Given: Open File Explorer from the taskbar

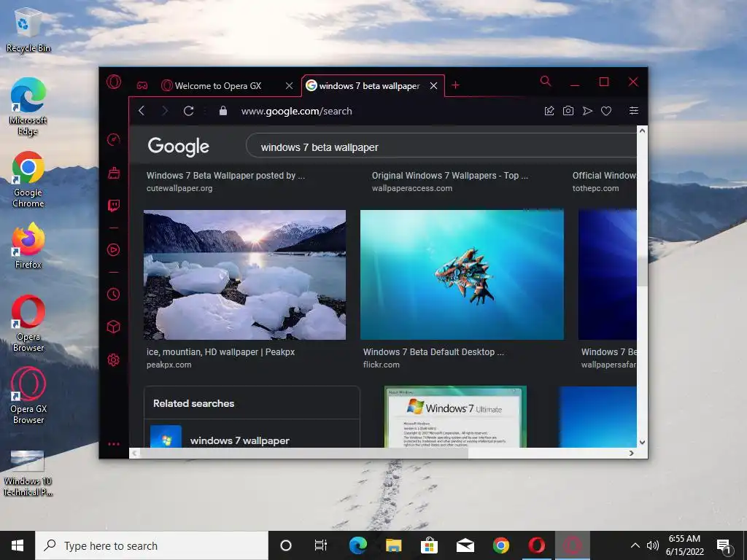Looking at the screenshot, I should [393, 545].
